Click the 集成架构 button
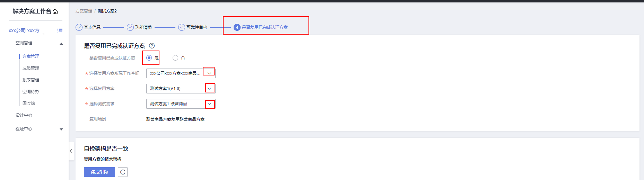This screenshot has height=180, width=644. pos(99,172)
